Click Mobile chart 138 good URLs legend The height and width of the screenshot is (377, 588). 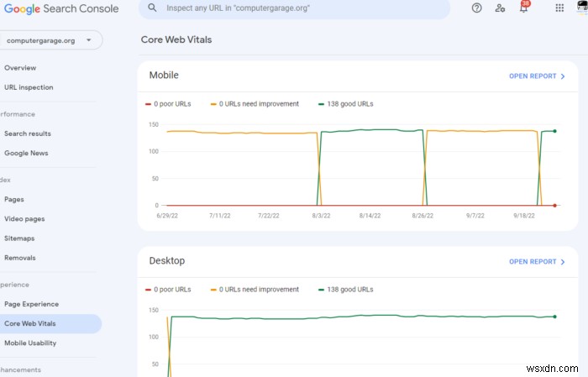coord(346,104)
